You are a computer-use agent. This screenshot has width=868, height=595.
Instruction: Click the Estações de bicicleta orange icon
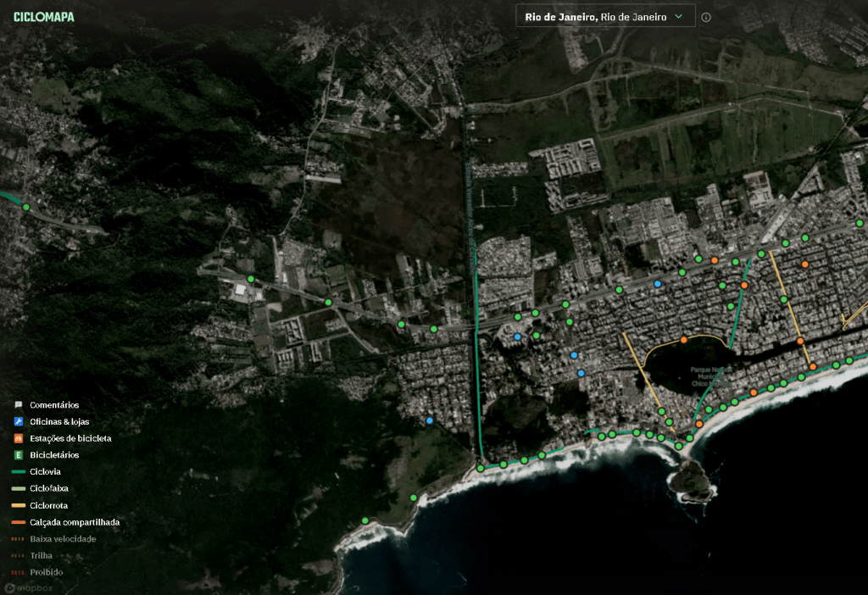pyautogui.click(x=19, y=438)
